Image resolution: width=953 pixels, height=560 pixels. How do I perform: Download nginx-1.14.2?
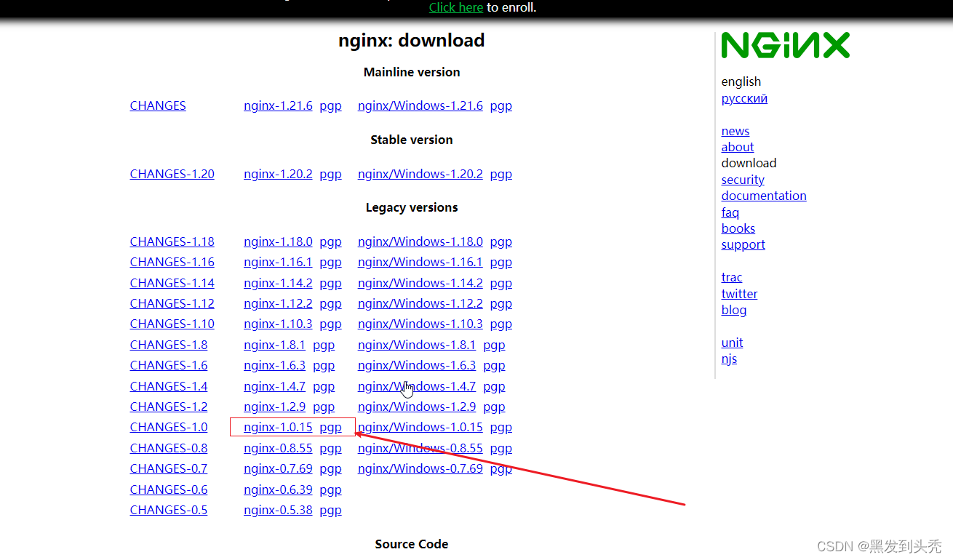click(x=278, y=283)
